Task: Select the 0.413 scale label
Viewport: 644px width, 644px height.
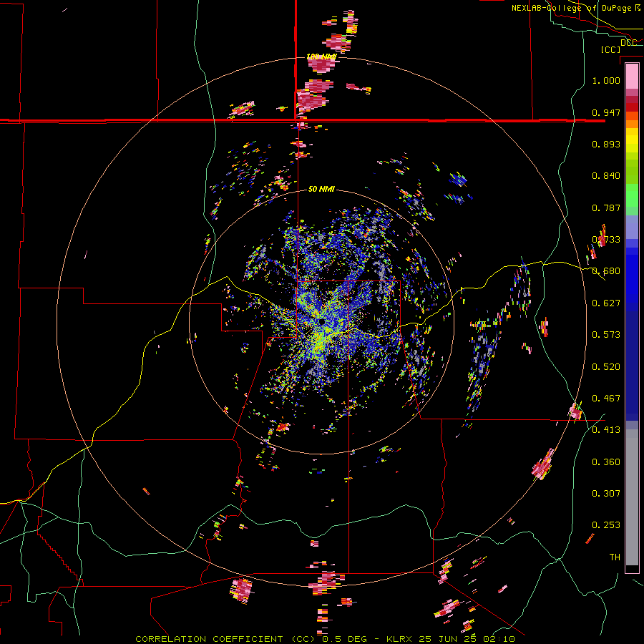Action: [606, 430]
